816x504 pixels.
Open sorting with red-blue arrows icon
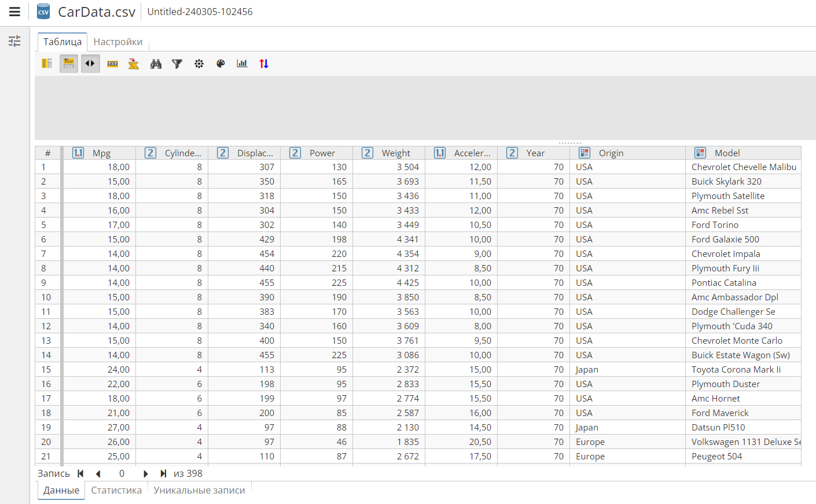pos(264,64)
